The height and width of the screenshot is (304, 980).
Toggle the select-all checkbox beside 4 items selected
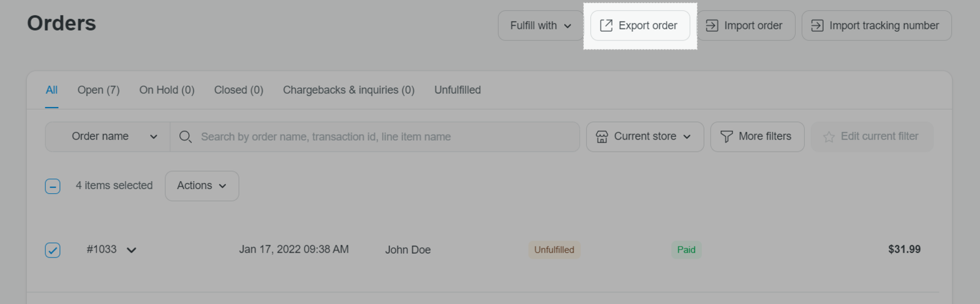pos(53,186)
